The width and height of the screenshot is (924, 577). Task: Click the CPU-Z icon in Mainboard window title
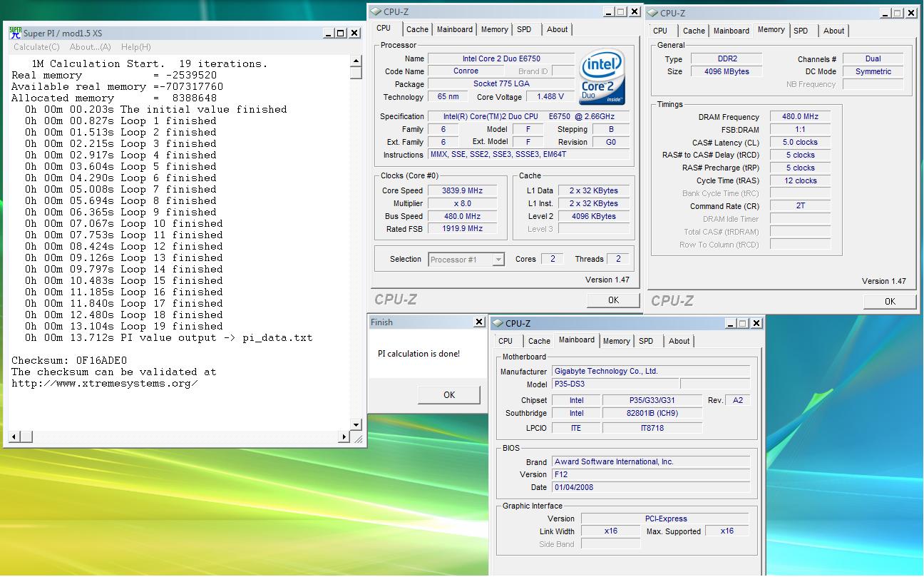coord(498,324)
